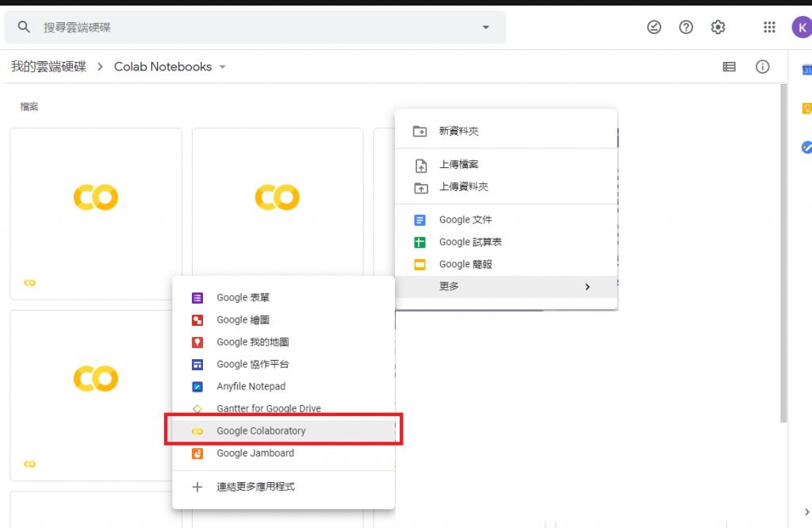Click the Google Sites icon

pyautogui.click(x=197, y=365)
